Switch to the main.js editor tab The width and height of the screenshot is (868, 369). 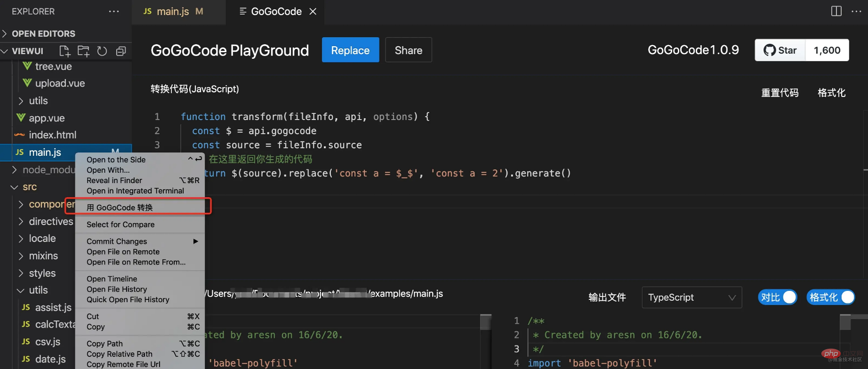pyautogui.click(x=172, y=11)
